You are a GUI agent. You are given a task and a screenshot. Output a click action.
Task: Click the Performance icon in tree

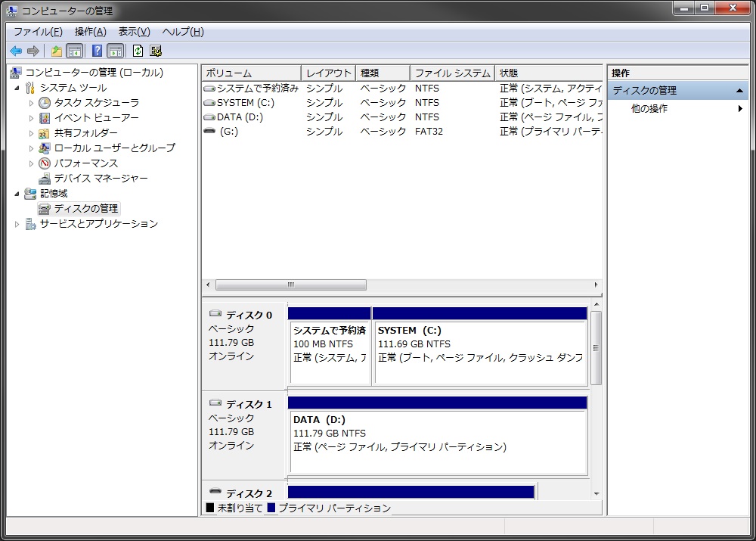point(45,163)
